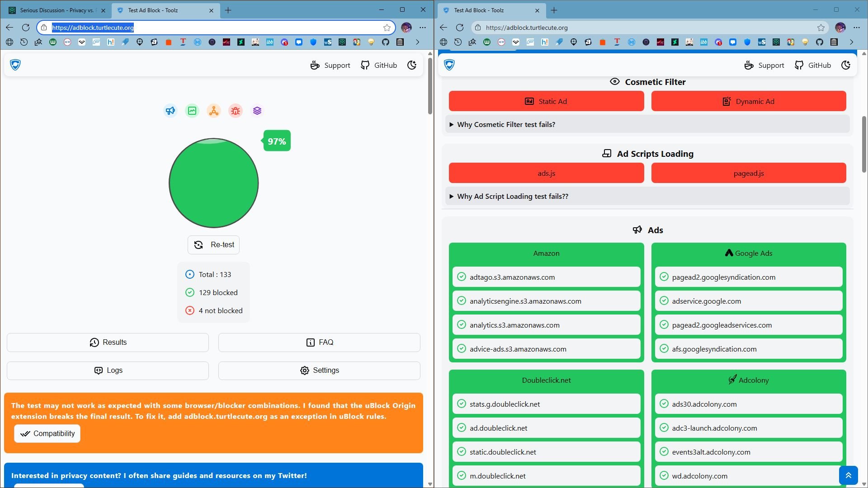Open the Support link in the left window
The height and width of the screenshot is (488, 868).
pos(330,65)
